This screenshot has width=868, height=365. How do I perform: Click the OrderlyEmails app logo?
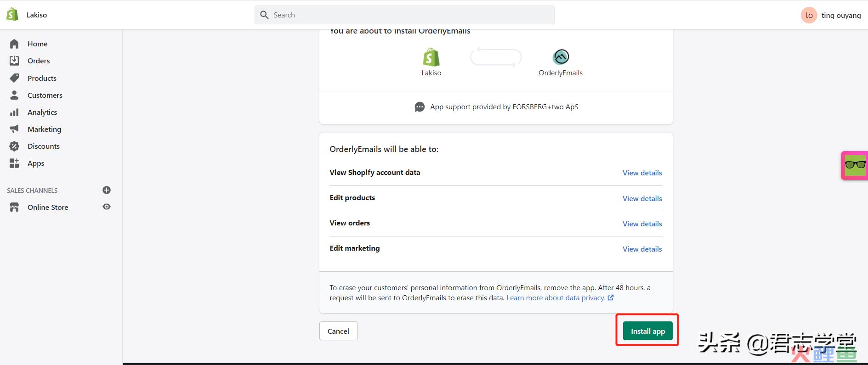pyautogui.click(x=561, y=57)
